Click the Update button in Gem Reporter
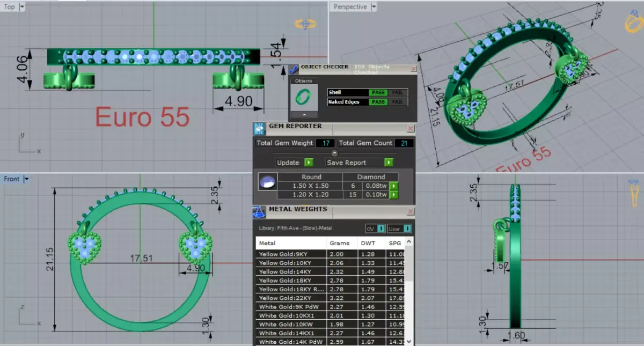 tap(288, 163)
